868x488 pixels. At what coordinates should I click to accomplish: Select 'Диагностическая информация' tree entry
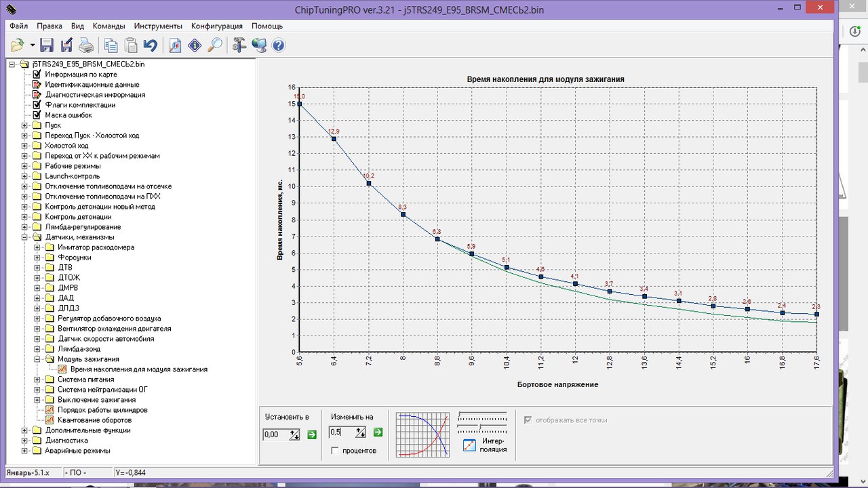(95, 95)
